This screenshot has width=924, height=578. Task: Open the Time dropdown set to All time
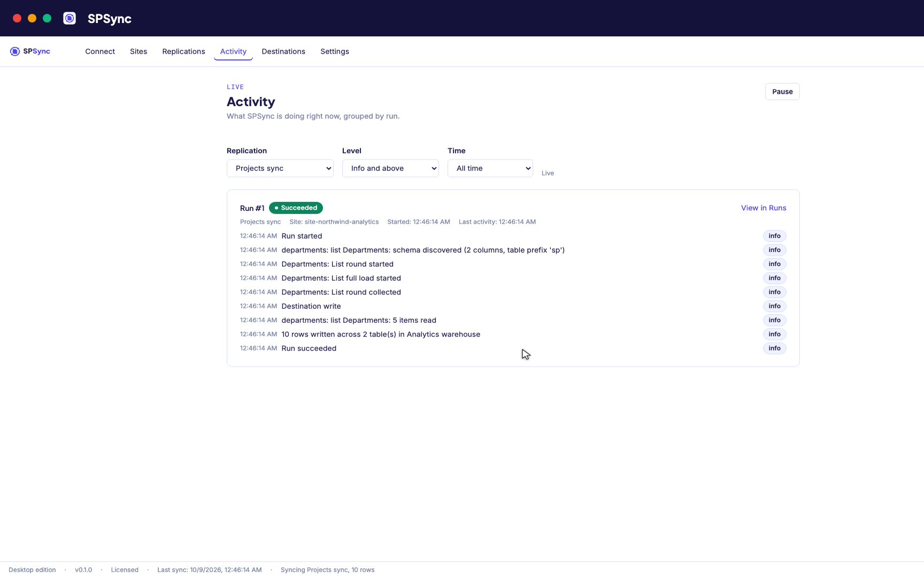point(490,168)
